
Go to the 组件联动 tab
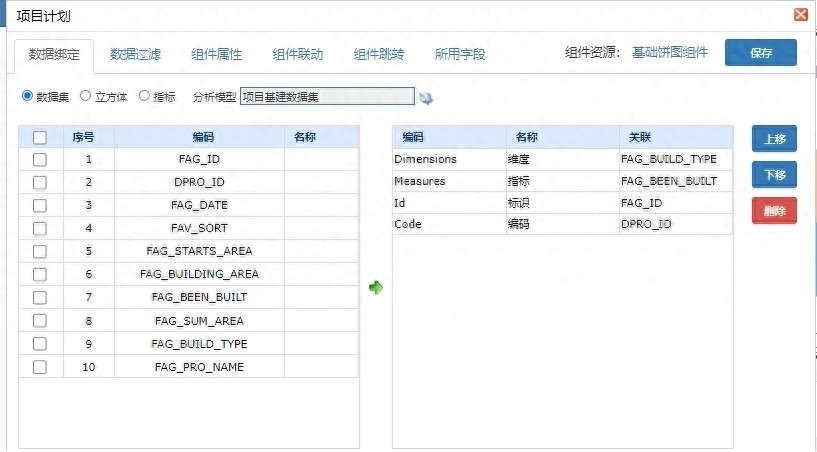point(298,54)
